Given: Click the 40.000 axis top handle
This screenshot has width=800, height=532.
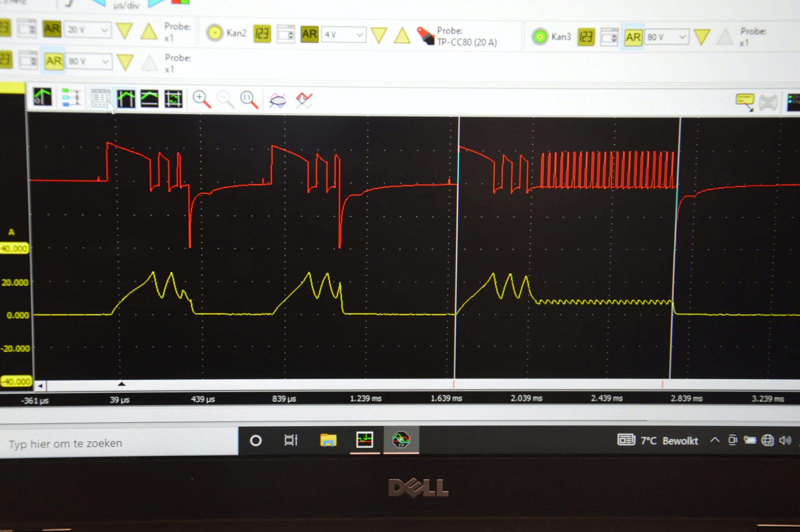Looking at the screenshot, I should (14, 249).
